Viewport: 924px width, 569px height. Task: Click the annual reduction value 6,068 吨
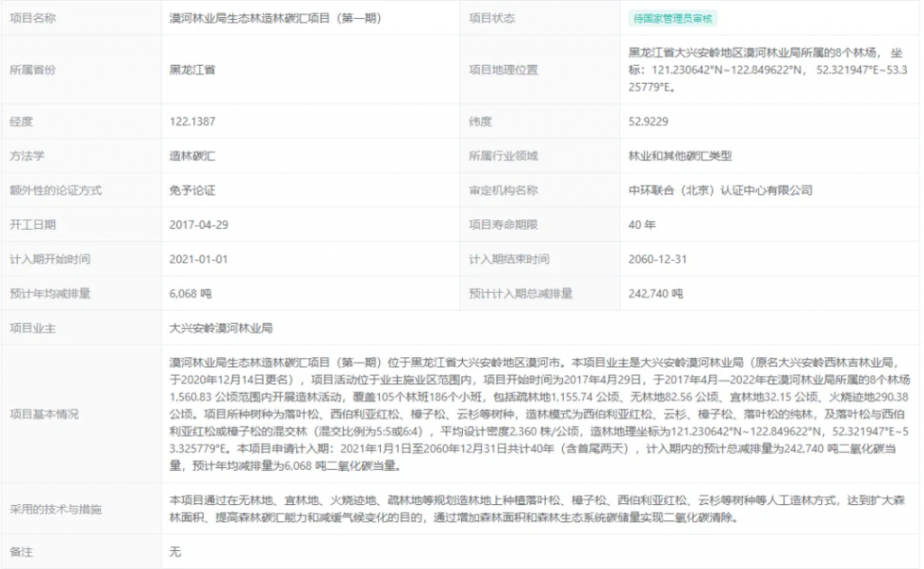pyautogui.click(x=190, y=293)
